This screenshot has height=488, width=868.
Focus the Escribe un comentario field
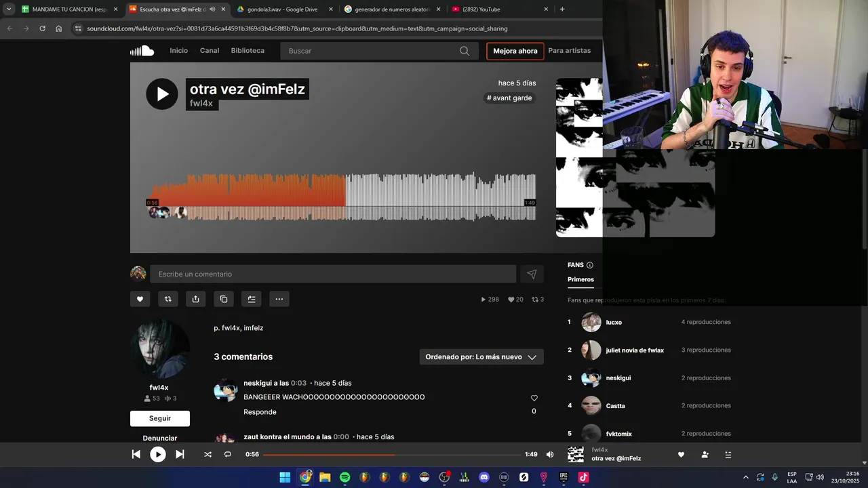tap(333, 274)
